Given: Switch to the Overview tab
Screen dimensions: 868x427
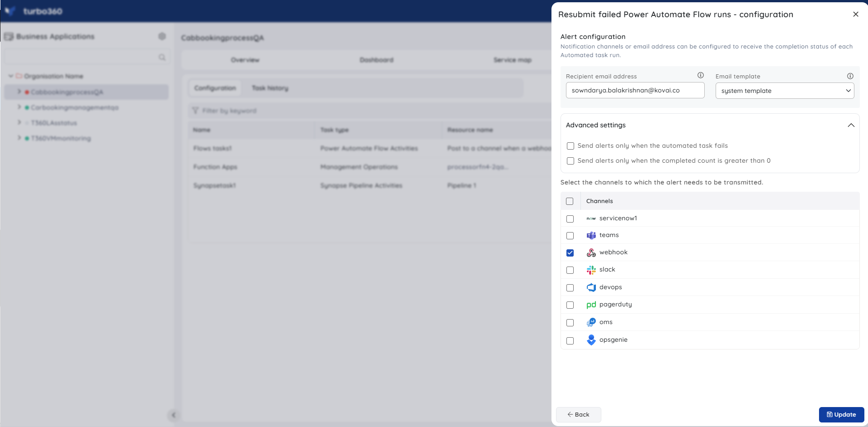Looking at the screenshot, I should coord(245,60).
